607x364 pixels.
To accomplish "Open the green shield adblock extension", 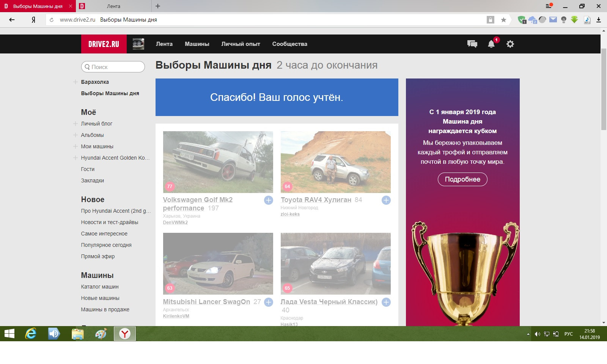I will click(522, 20).
